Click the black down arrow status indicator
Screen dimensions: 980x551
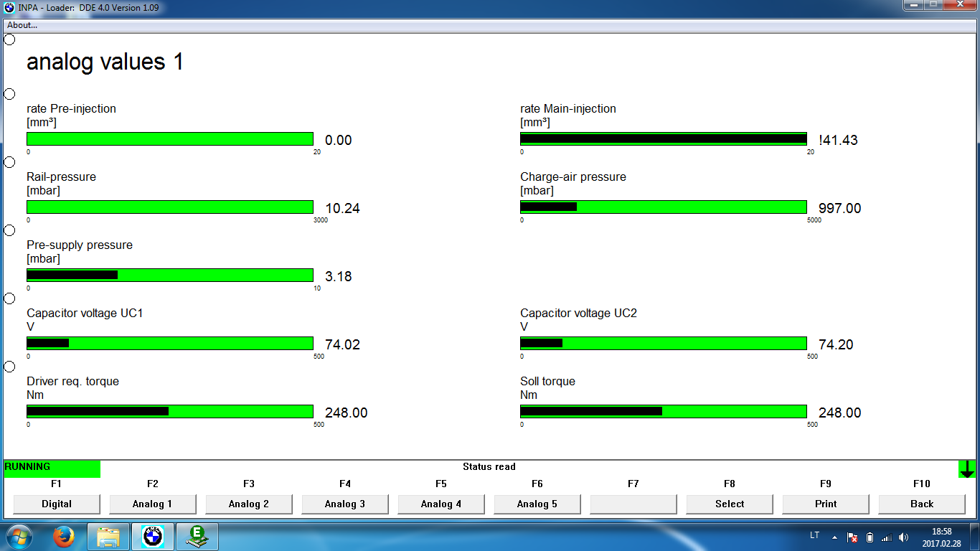coord(967,469)
